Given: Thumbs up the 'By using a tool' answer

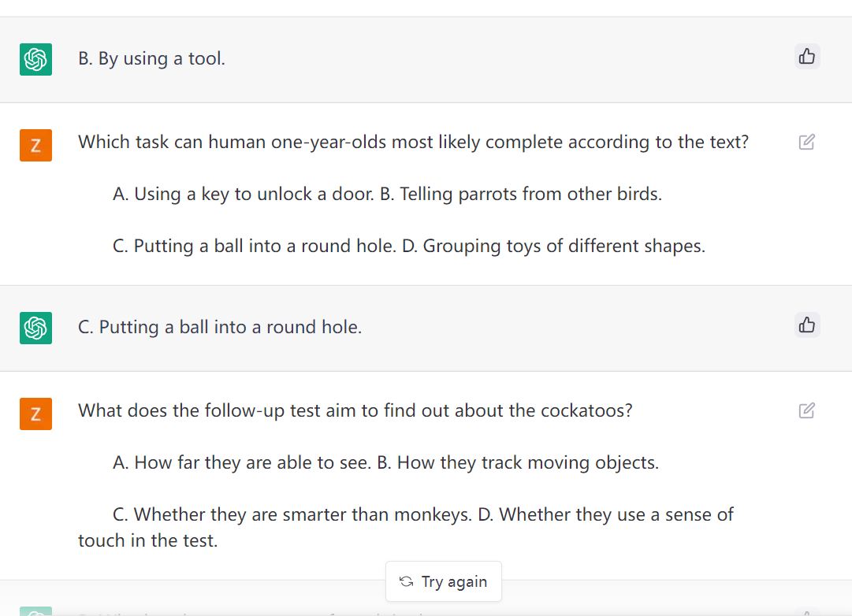Looking at the screenshot, I should pos(807,57).
